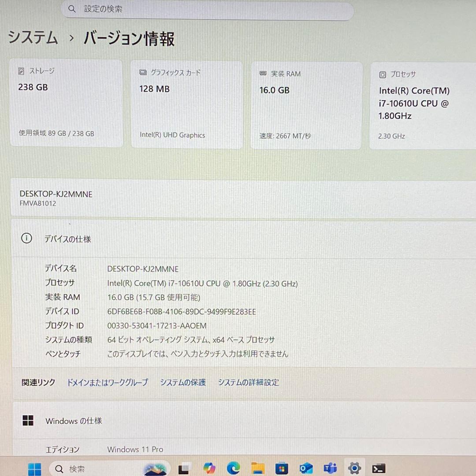Click the 設定の検索 search field
Screen dimensions: 476x476
[x=207, y=9]
